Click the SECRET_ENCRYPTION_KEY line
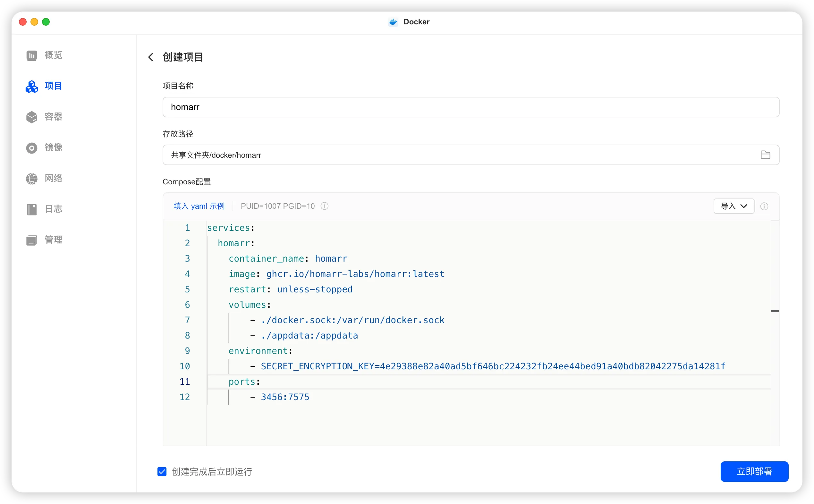This screenshot has height=504, width=814. [488, 366]
